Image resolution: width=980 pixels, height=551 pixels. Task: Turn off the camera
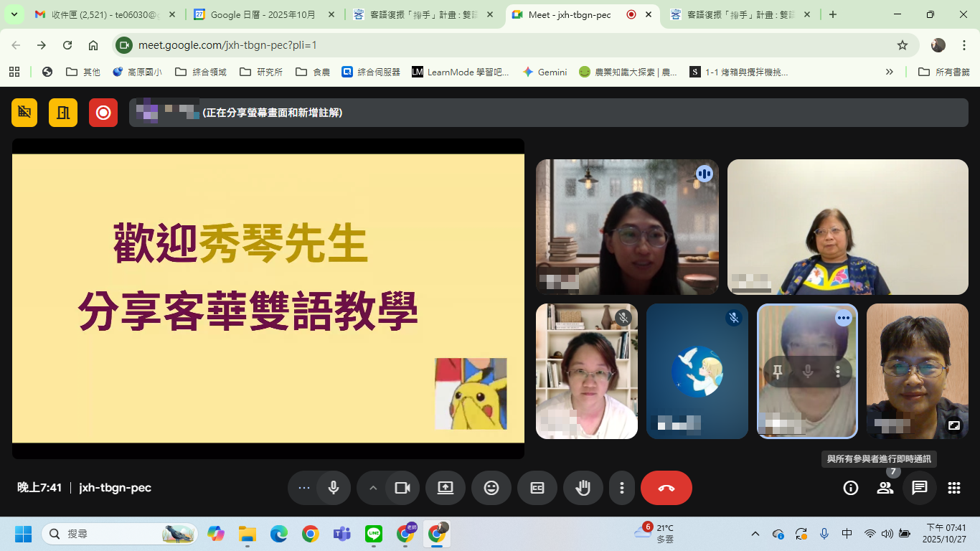[402, 488]
